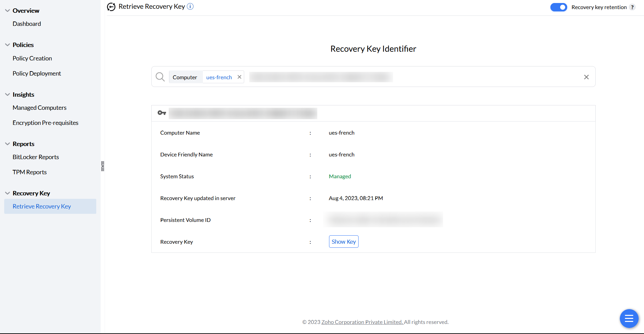Click the Recovery Key updated in server label
This screenshot has width=644, height=334.
[198, 198]
